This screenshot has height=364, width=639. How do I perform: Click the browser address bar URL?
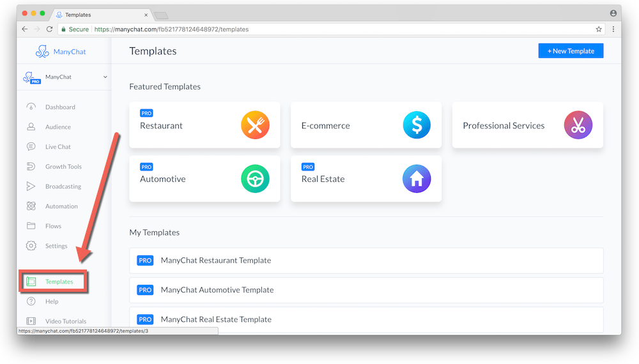pos(171,29)
